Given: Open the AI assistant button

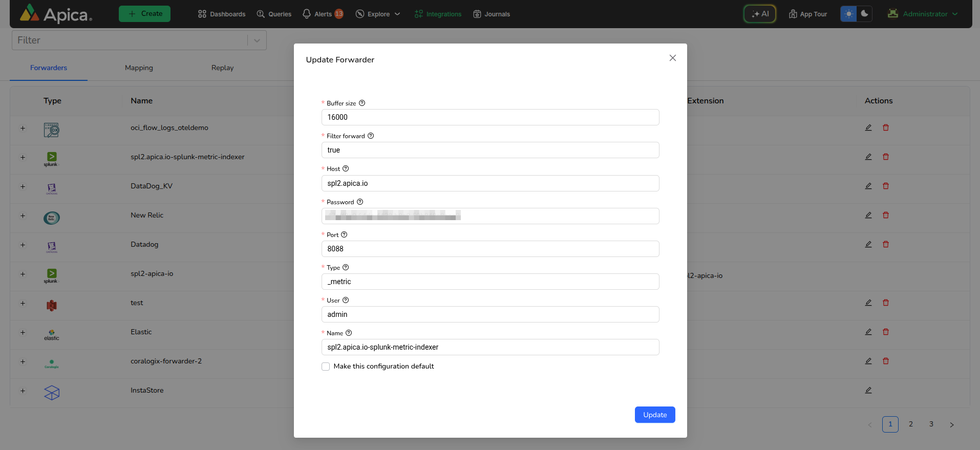Looking at the screenshot, I should coord(760,14).
